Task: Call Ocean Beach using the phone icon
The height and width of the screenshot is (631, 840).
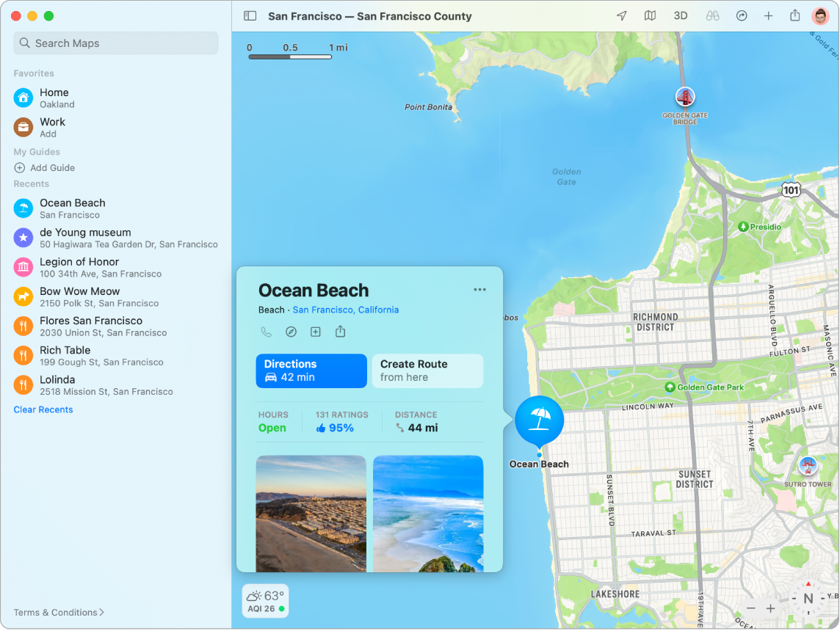Action: tap(266, 332)
